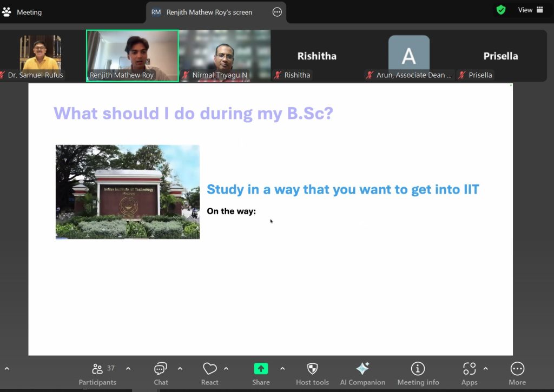The width and height of the screenshot is (554, 392).
Task: Open Host tools shield icon
Action: 312,374
